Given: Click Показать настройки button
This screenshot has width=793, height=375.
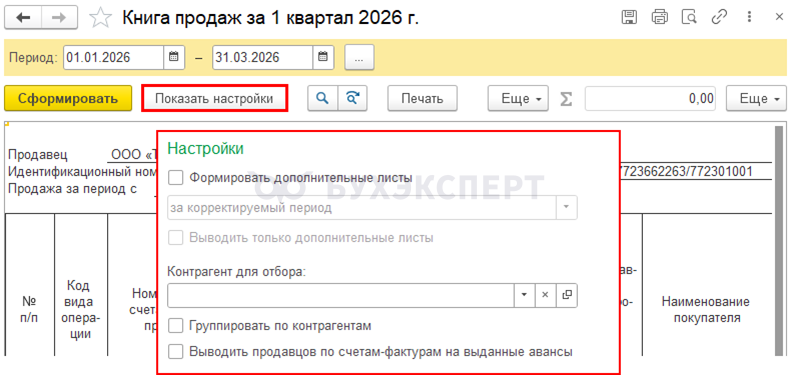Looking at the screenshot, I should click(x=214, y=98).
